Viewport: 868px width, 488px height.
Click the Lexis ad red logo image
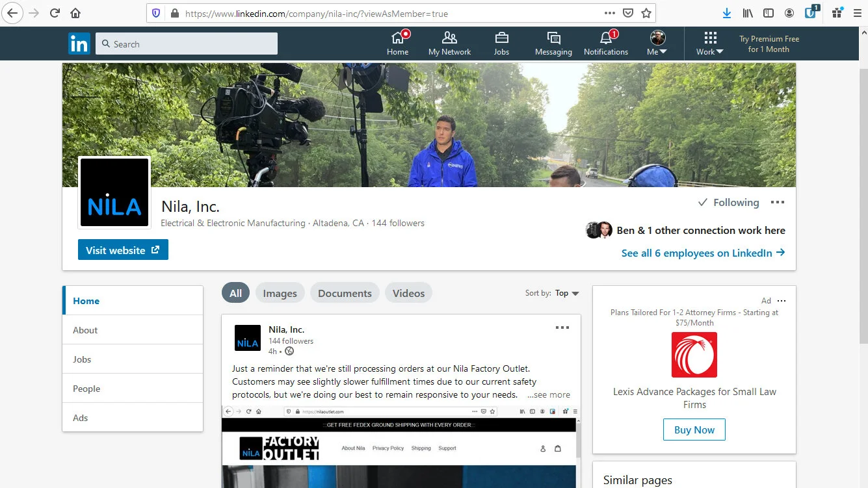[x=694, y=355]
